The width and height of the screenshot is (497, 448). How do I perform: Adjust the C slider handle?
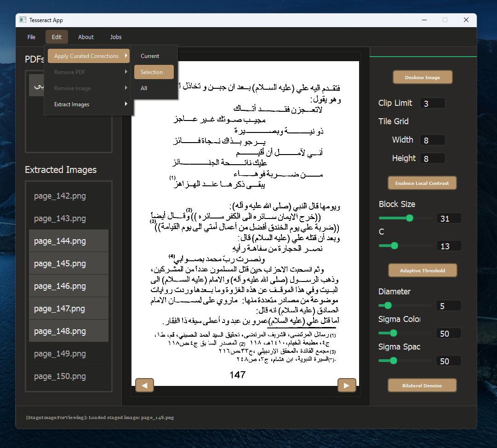(x=394, y=246)
